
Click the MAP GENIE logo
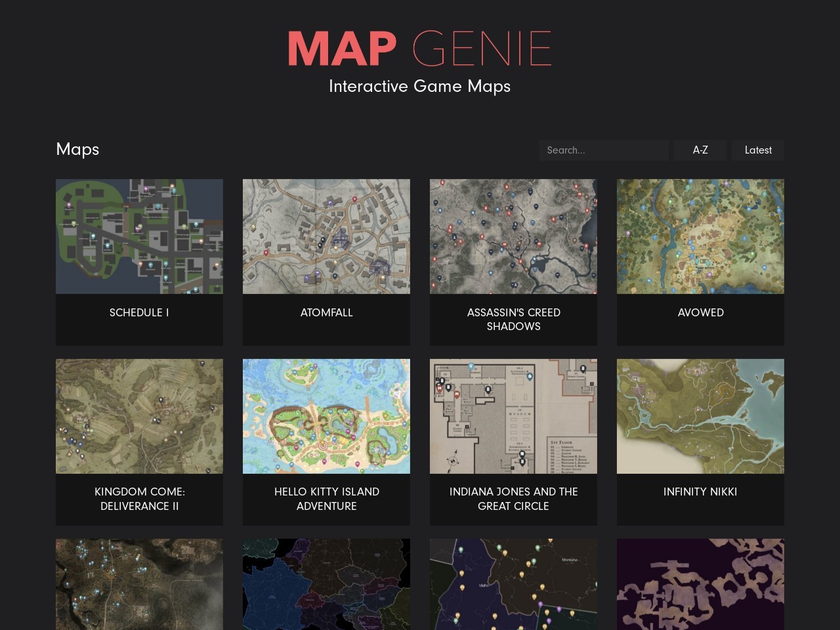coord(419,49)
